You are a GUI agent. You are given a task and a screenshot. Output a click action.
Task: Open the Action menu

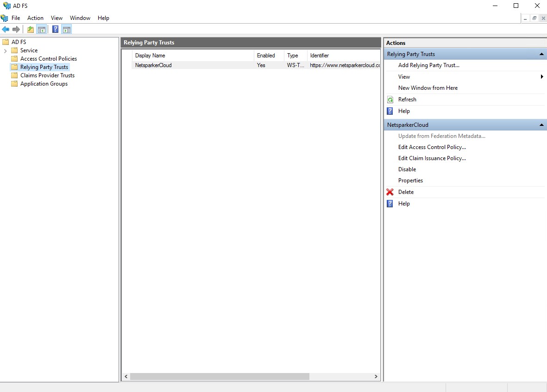[35, 18]
